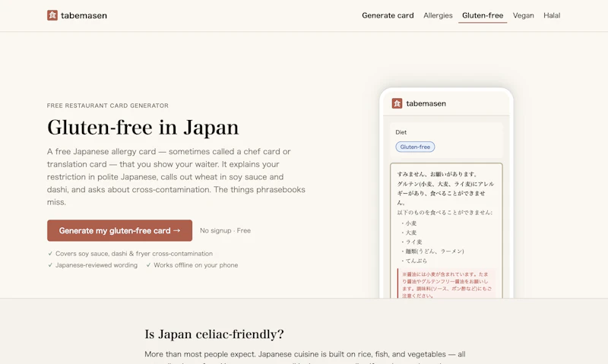Click the No signup · Free text
Screen dimensions: 608x364
(225, 231)
